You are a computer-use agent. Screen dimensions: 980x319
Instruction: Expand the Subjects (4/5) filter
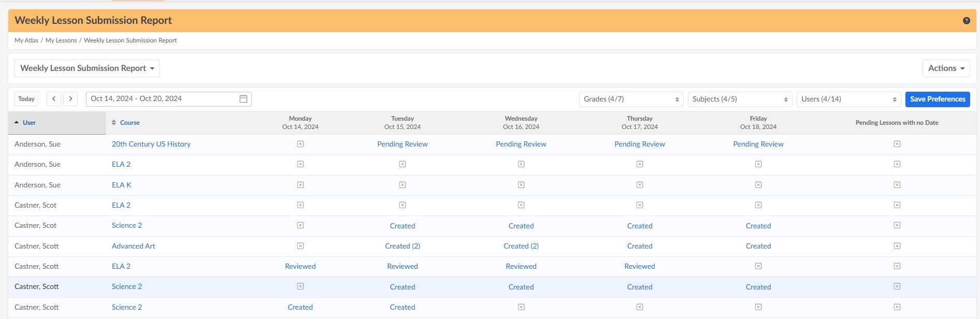(740, 99)
